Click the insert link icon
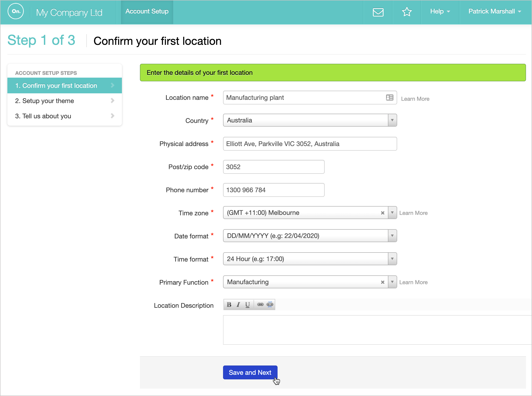 (260, 305)
